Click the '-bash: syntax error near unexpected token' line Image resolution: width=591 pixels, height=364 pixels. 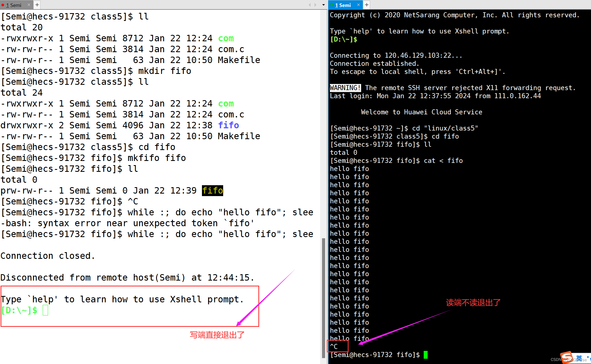127,223
